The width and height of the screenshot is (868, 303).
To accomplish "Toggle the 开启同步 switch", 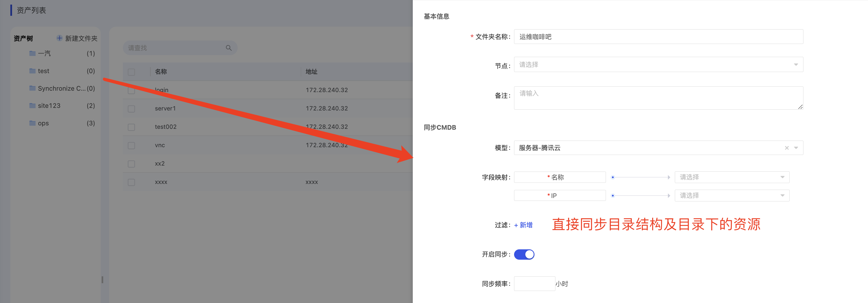I will pyautogui.click(x=524, y=255).
